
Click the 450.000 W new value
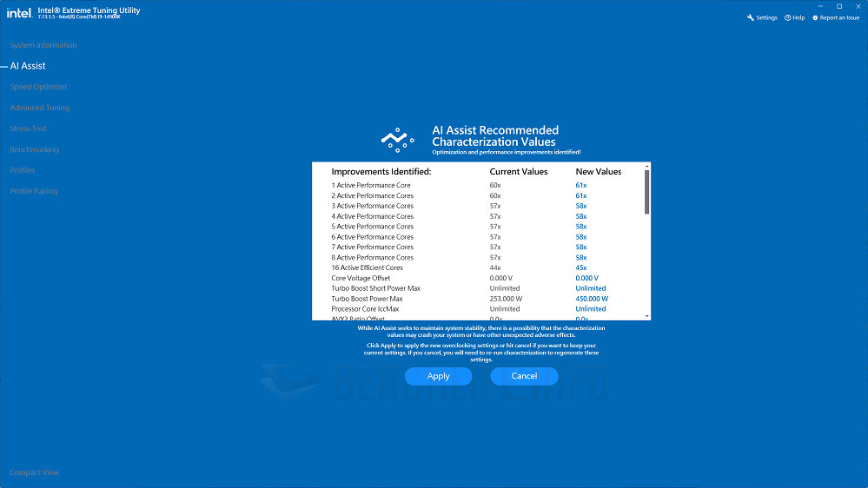click(592, 299)
